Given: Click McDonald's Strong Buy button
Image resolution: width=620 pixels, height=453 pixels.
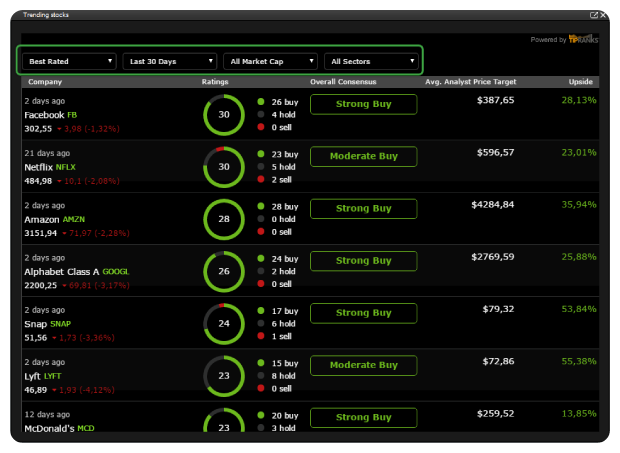Looking at the screenshot, I should 363,417.
